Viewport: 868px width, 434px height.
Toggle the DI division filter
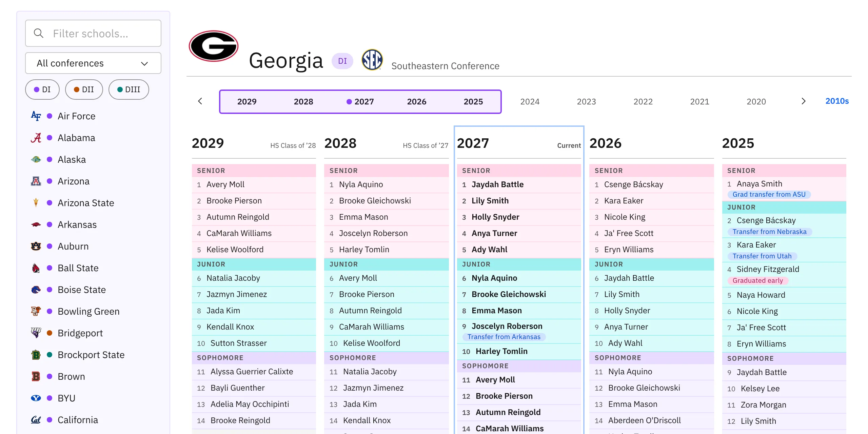tap(42, 90)
